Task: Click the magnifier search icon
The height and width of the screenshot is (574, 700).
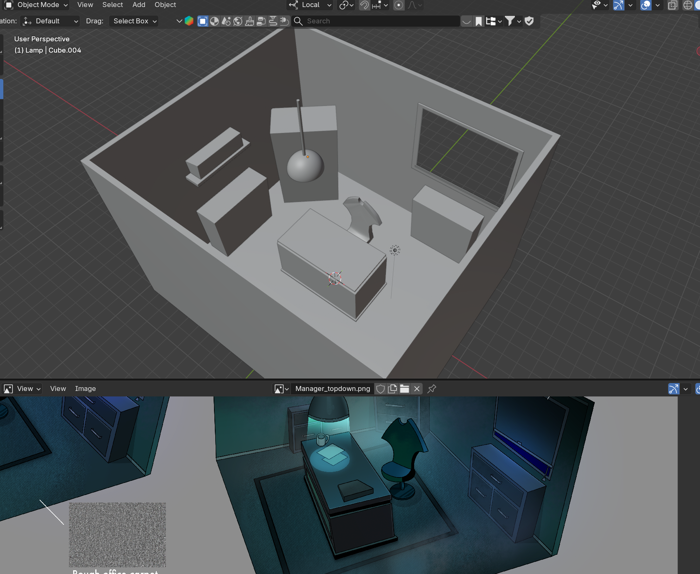Action: (x=298, y=21)
